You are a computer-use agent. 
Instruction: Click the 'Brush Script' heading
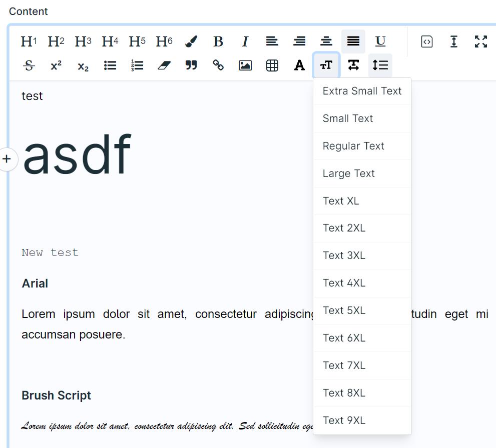(x=56, y=395)
